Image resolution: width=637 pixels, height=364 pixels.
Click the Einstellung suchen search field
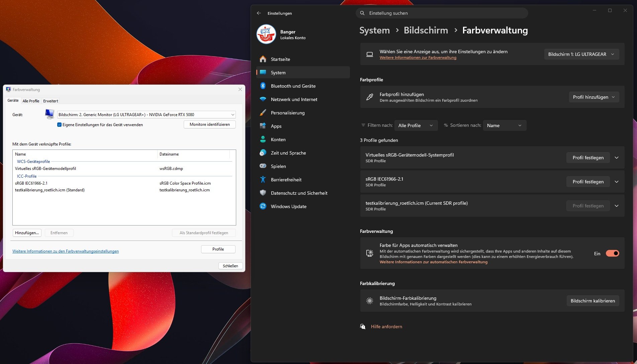442,13
